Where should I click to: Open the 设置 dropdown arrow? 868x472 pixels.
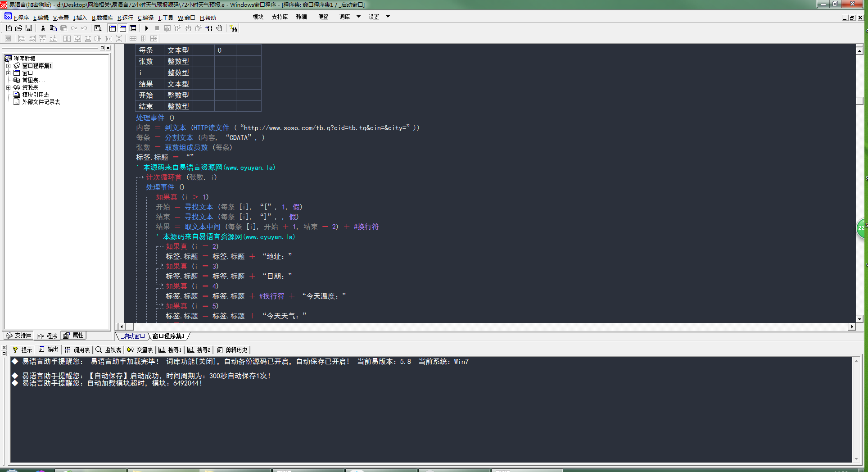click(388, 17)
